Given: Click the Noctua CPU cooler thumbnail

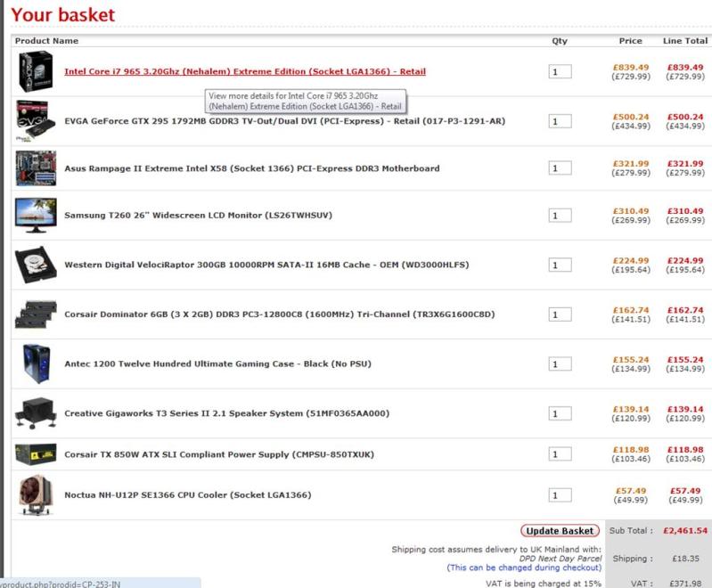Looking at the screenshot, I should pyautogui.click(x=36, y=494).
